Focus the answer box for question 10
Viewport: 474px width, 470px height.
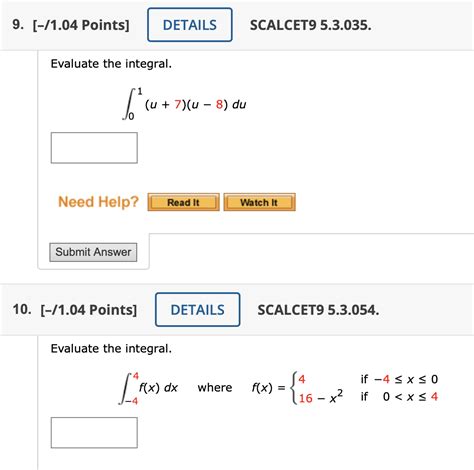point(94,432)
